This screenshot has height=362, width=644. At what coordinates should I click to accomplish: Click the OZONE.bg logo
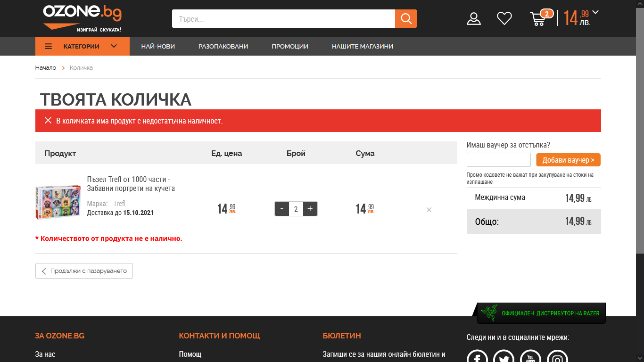82,18
